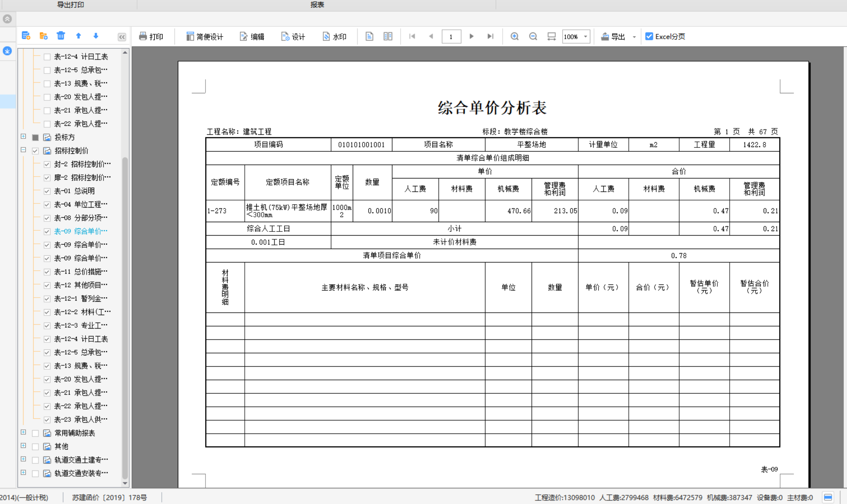
Task: Collapse the 招标控制价 tree node
Action: click(23, 150)
